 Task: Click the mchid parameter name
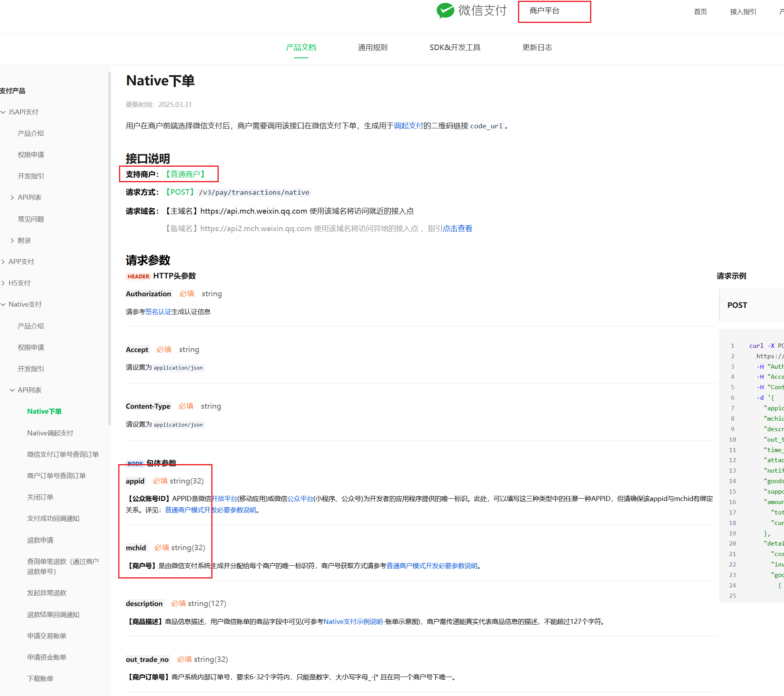coord(136,548)
